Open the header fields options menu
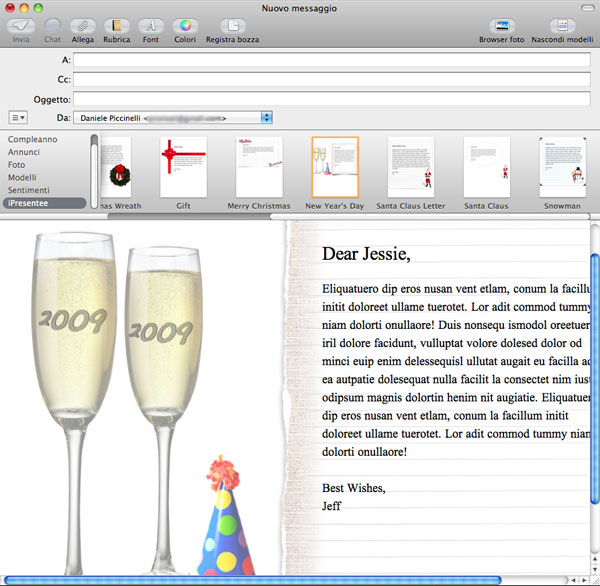 (18, 118)
